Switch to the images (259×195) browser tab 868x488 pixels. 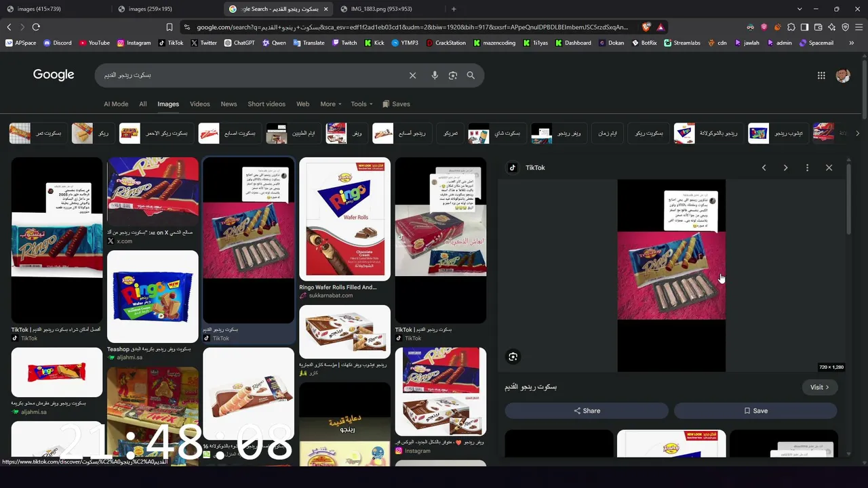click(166, 9)
